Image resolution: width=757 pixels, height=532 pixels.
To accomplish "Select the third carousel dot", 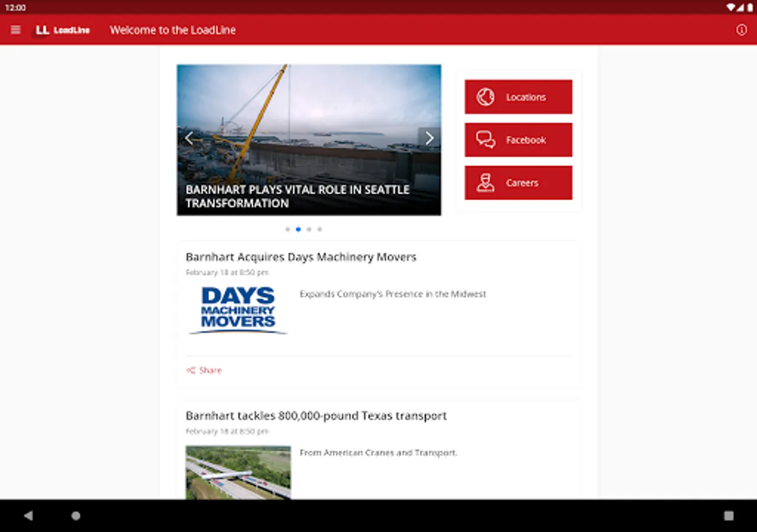I will [x=309, y=229].
